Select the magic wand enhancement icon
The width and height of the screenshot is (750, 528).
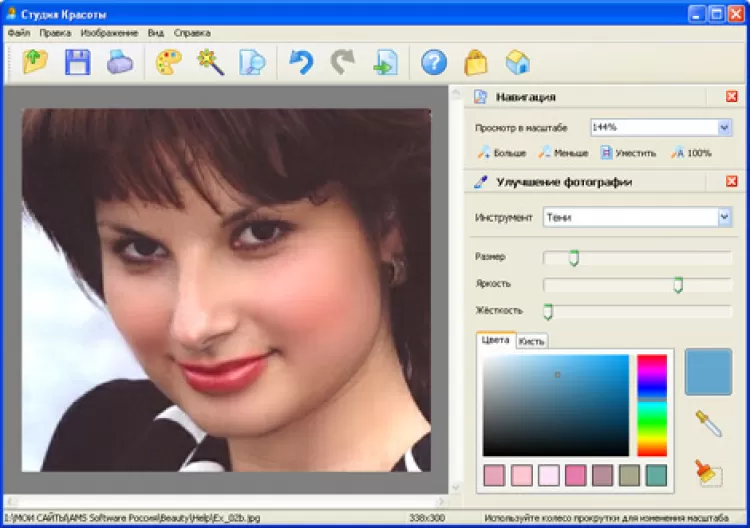click(x=209, y=62)
